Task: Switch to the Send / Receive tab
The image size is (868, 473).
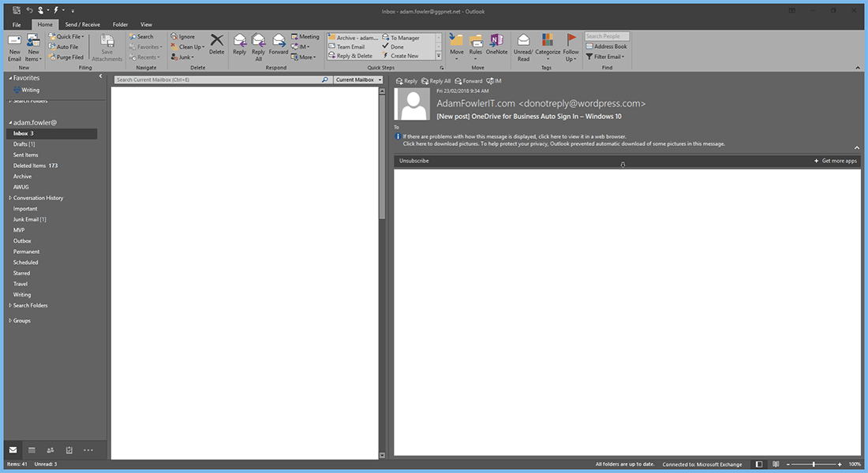Action: 81,24
